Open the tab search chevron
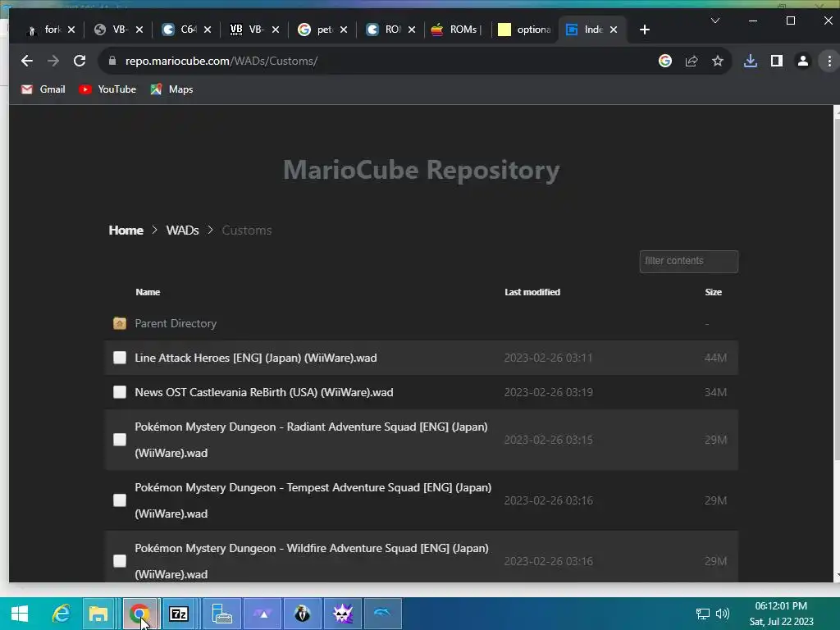This screenshot has width=840, height=630. [714, 21]
